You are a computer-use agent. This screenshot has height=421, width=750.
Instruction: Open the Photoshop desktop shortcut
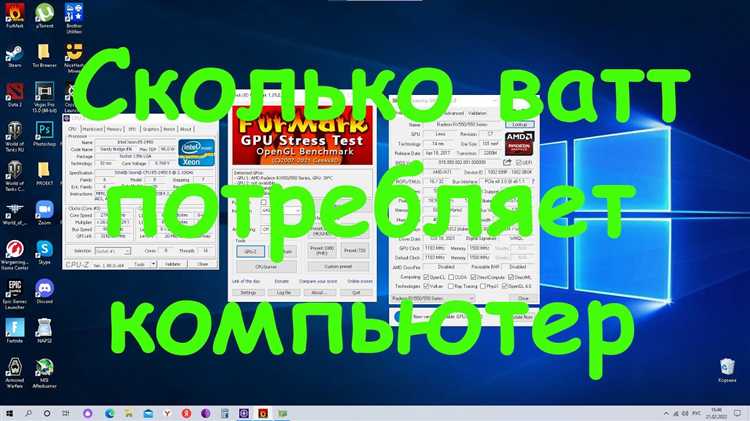click(44, 134)
